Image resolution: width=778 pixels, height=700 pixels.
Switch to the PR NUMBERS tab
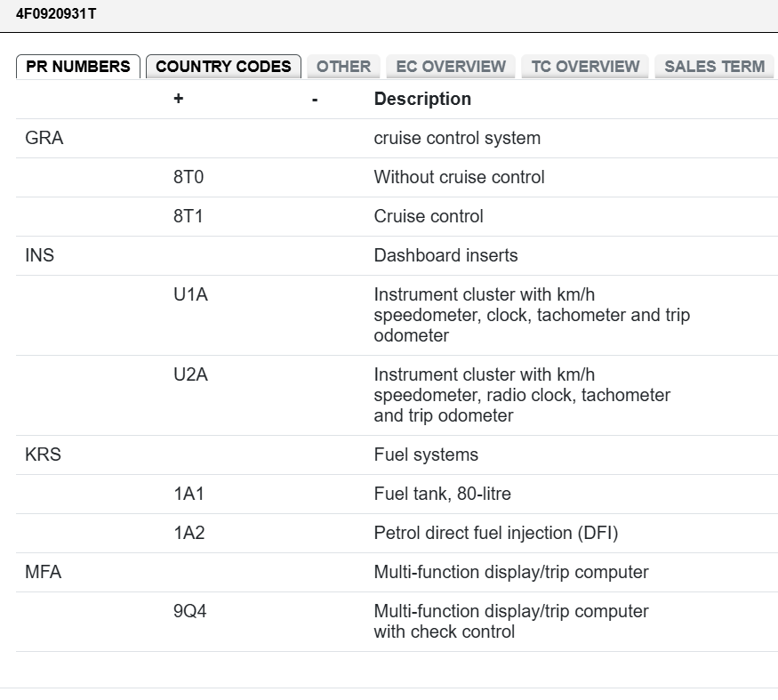[78, 67]
